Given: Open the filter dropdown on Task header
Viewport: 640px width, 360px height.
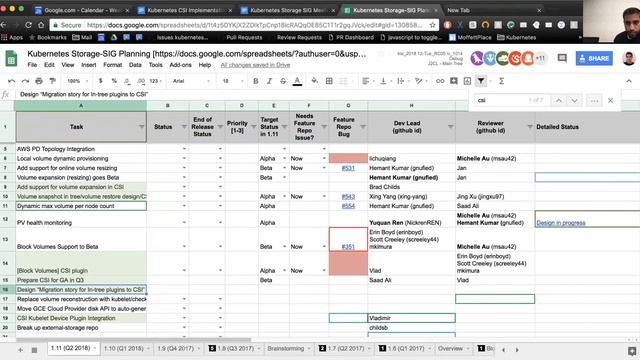Looking at the screenshot, I should 141,127.
